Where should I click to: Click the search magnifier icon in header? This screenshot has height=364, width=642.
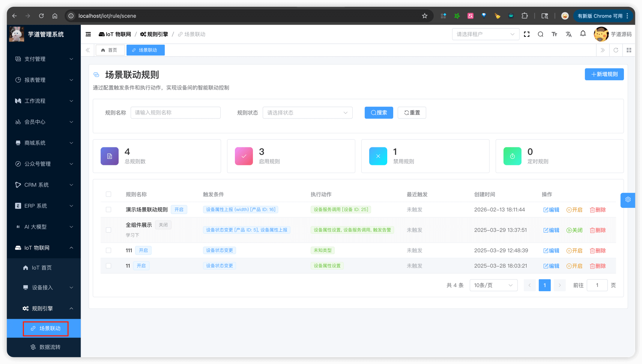tap(540, 34)
